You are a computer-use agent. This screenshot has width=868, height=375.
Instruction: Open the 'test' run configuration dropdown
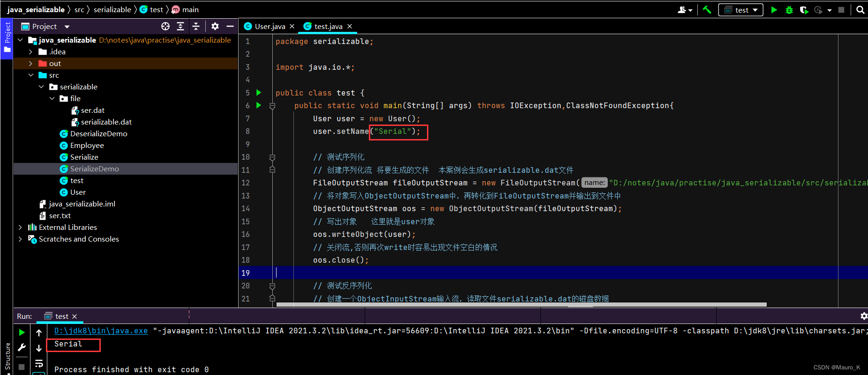pos(741,10)
